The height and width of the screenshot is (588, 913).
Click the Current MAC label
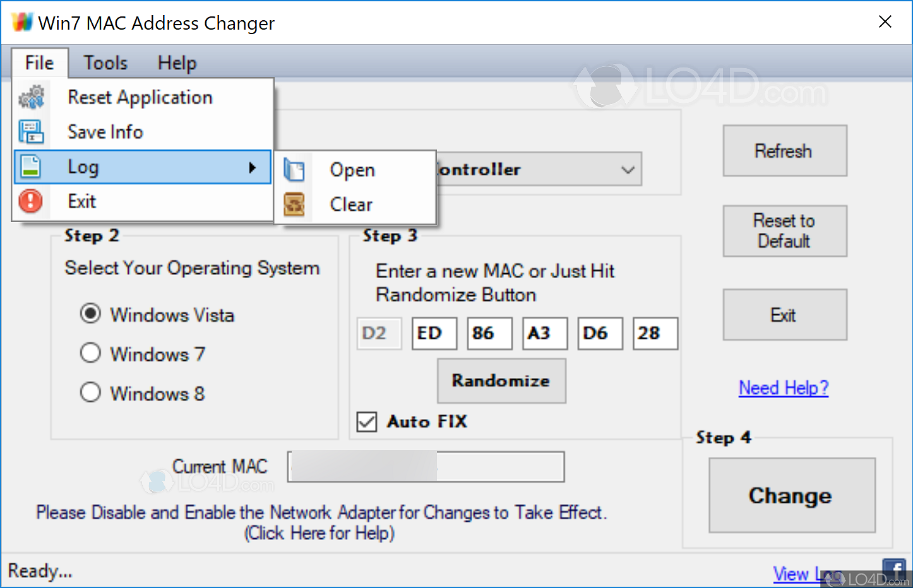click(220, 466)
